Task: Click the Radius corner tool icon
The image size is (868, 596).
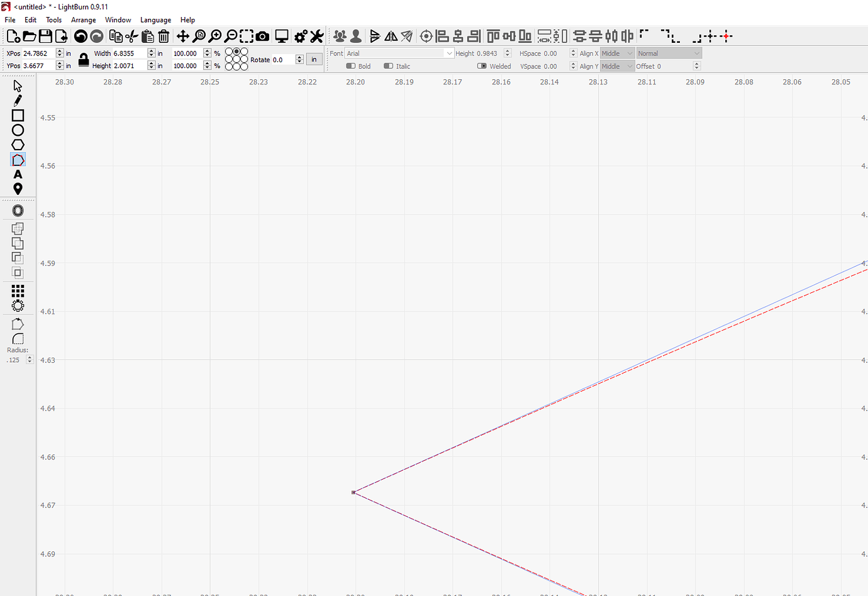Action: 18,339
